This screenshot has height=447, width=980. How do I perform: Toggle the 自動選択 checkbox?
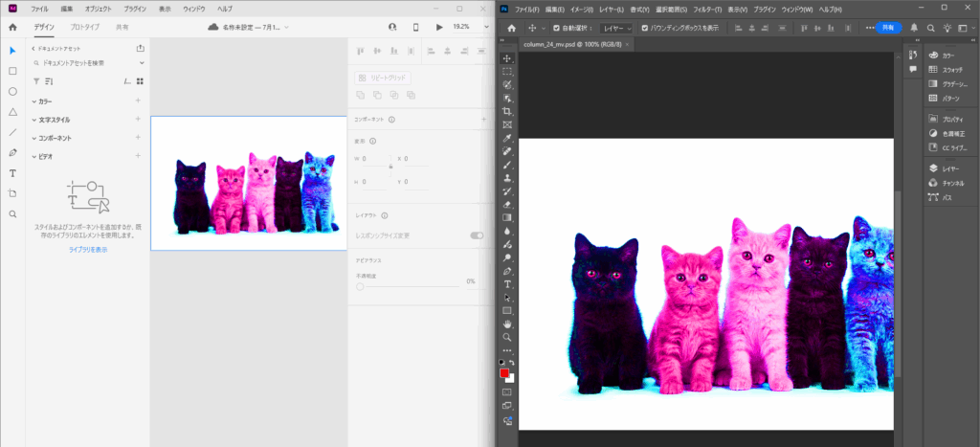(556, 28)
